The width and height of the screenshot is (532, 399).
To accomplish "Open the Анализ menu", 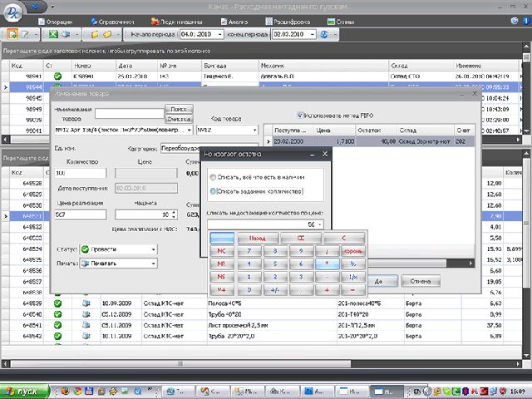I will coord(234,22).
